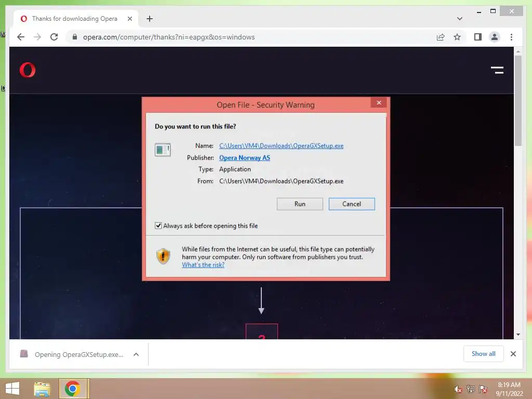Open the What's the risk? link
The height and width of the screenshot is (399, 532).
coord(203,264)
